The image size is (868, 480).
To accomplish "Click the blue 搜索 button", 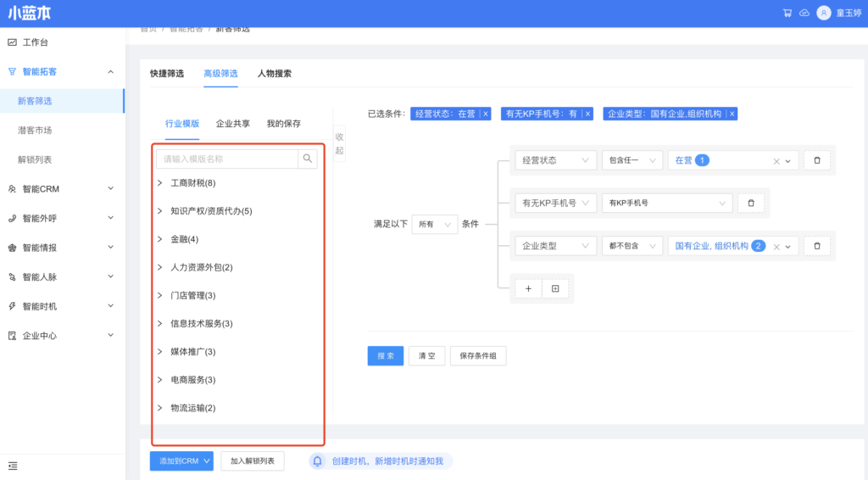I will [x=386, y=356].
